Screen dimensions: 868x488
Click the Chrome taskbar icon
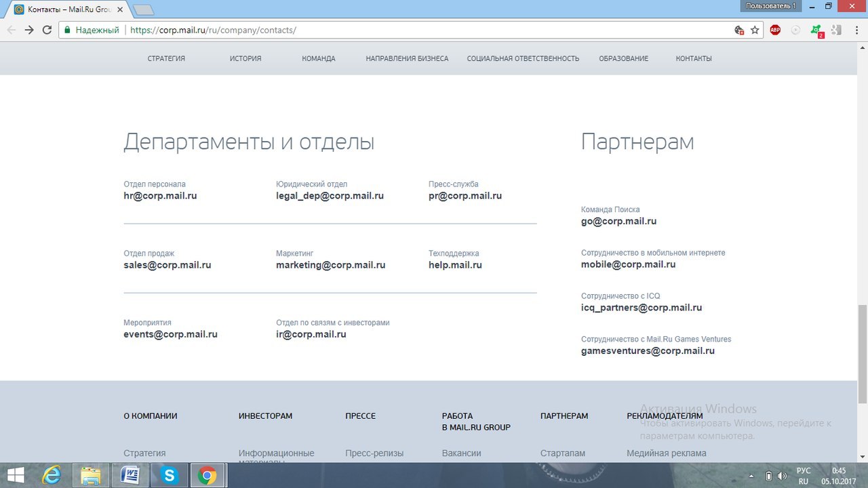208,476
